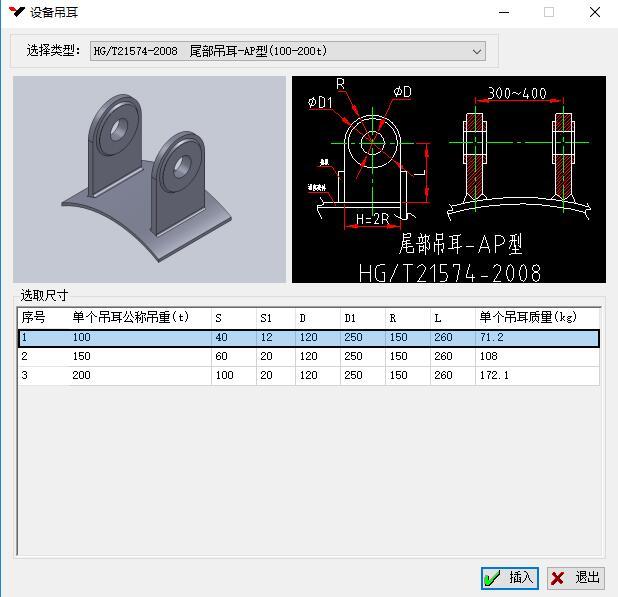Click the 尾部吊耳-AP型 CAD drawing preview

pos(449,179)
